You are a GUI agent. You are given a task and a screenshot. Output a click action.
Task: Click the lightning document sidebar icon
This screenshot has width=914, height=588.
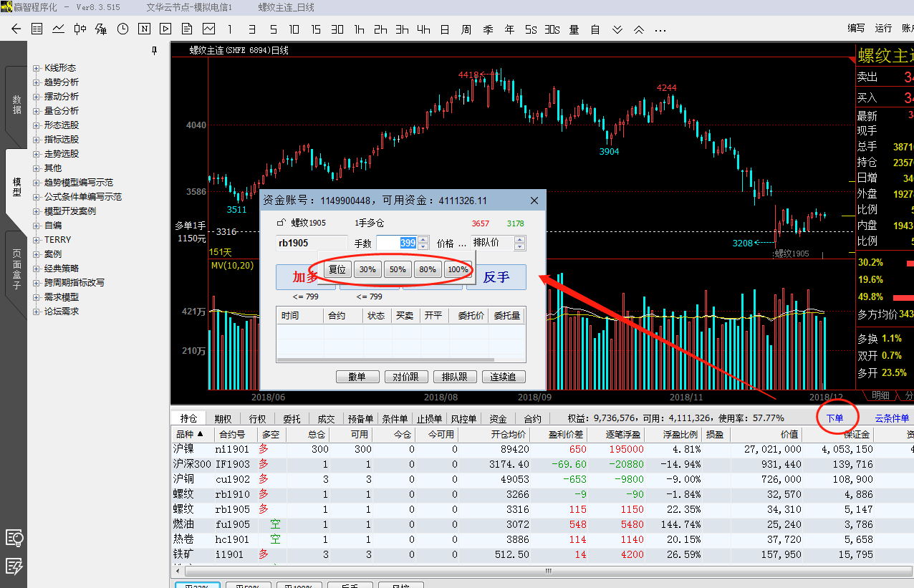click(x=14, y=567)
